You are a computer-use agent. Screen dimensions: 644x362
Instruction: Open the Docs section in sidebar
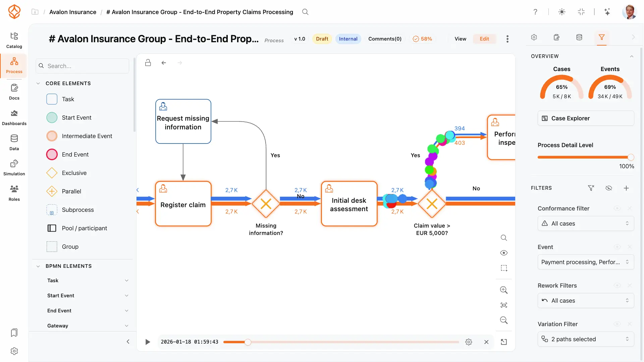(14, 92)
